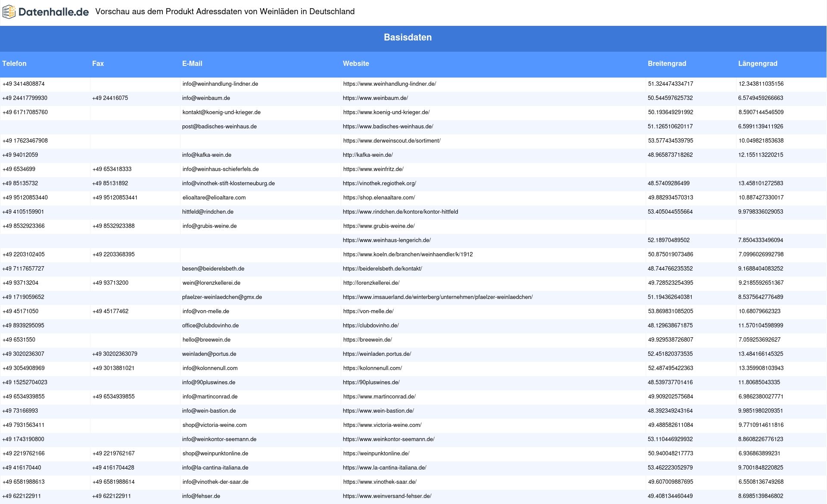This screenshot has width=827, height=504.
Task: Select the Längengrad column header
Action: [x=758, y=63]
